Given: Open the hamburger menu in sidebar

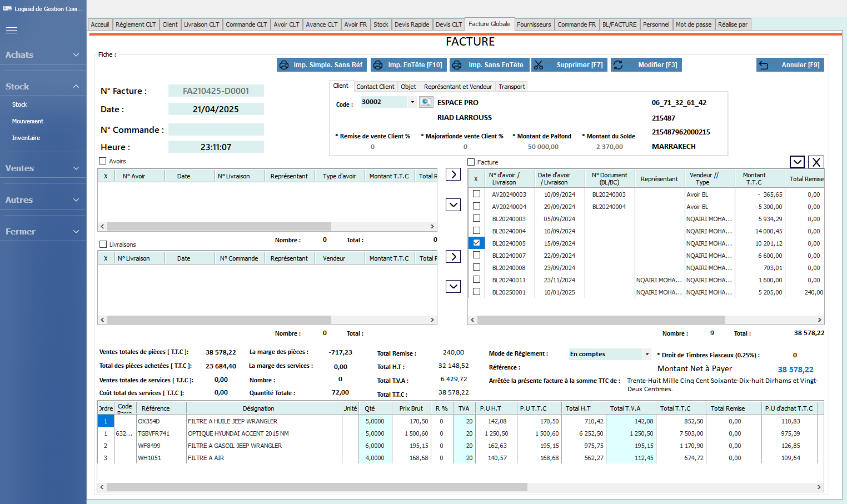Looking at the screenshot, I should tap(12, 31).
